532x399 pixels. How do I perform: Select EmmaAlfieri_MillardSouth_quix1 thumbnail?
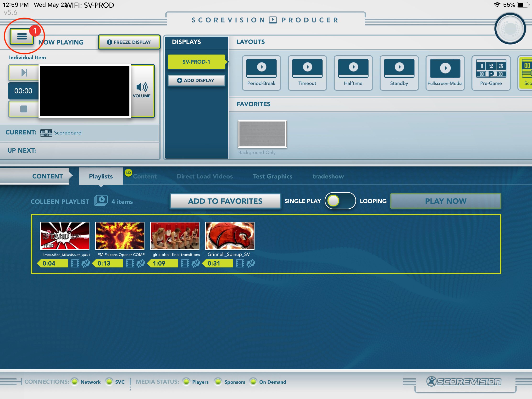[65, 236]
